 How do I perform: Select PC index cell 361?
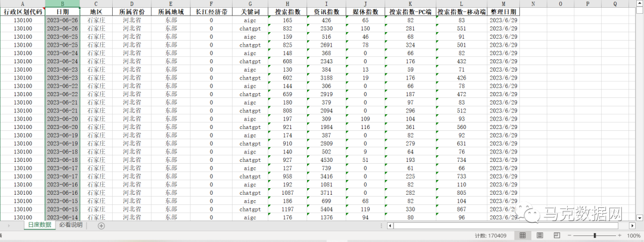click(x=410, y=127)
